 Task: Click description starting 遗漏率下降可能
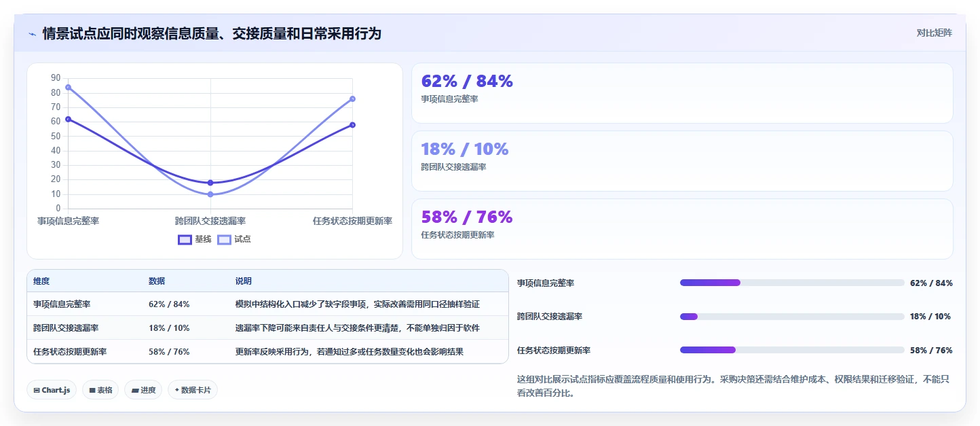click(358, 328)
